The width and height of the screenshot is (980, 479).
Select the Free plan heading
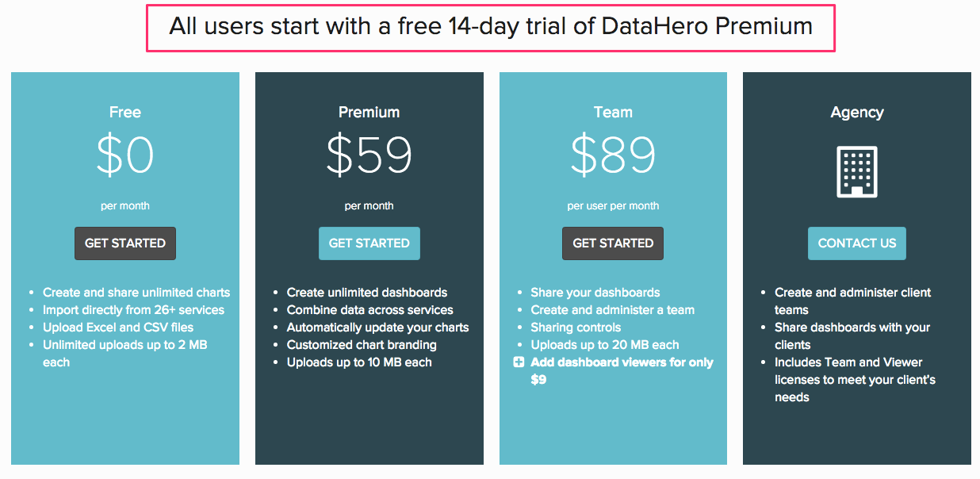click(x=125, y=113)
